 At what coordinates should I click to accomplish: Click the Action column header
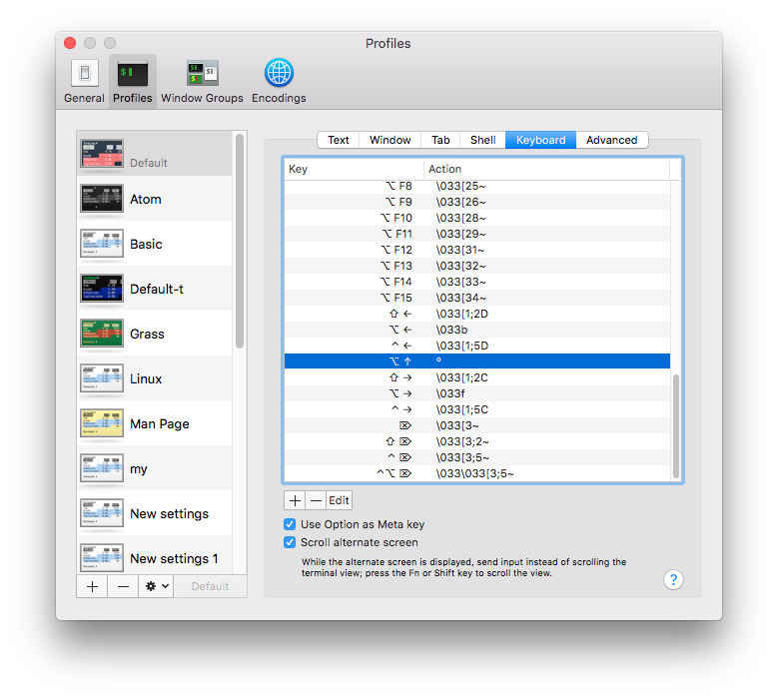click(x=546, y=169)
